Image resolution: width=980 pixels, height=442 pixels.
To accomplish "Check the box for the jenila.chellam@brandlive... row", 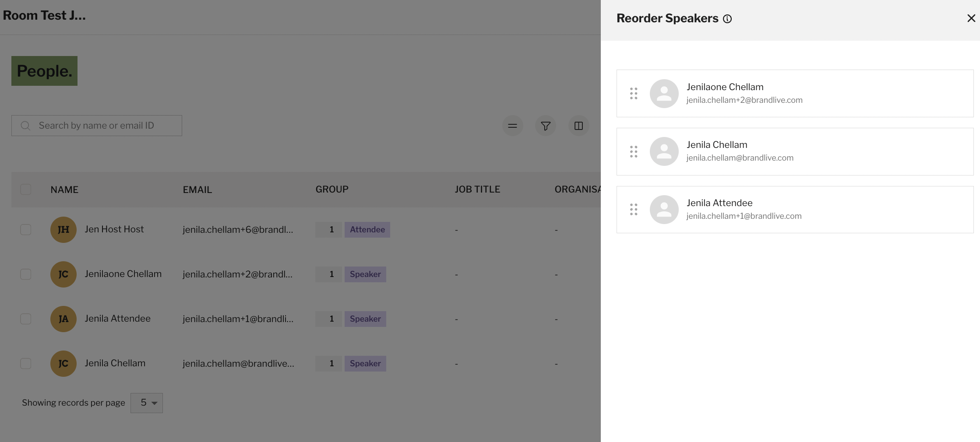I will (26, 364).
